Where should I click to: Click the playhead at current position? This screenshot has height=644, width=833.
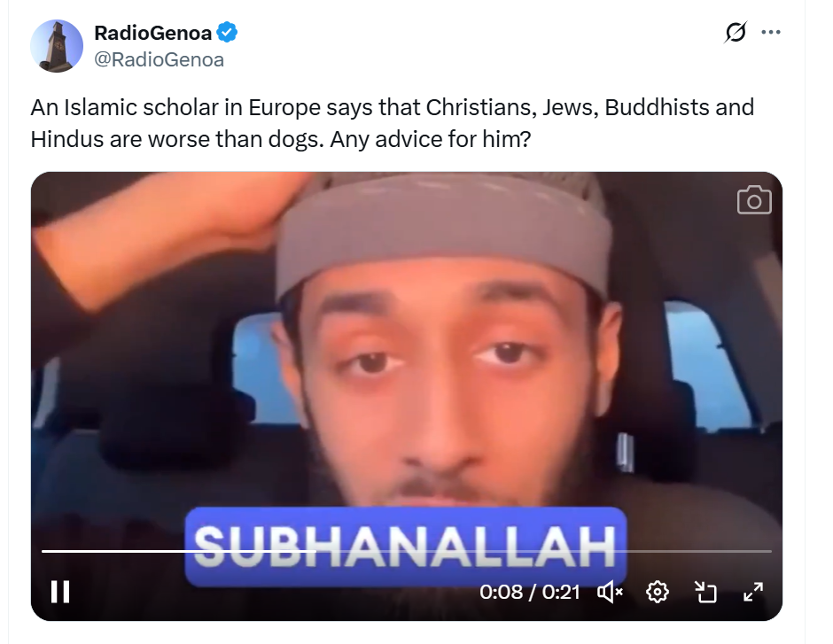(x=316, y=551)
